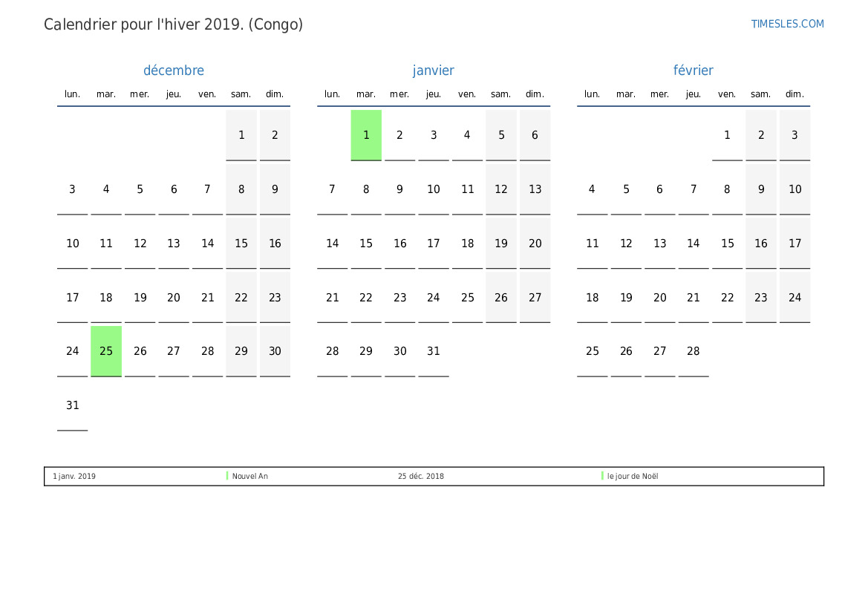Select the février month heading

(x=693, y=71)
